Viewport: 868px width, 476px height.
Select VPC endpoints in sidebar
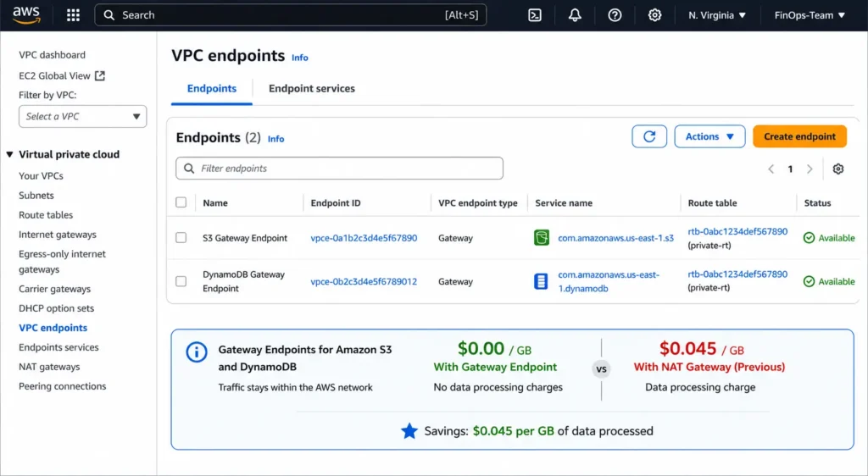coord(53,328)
